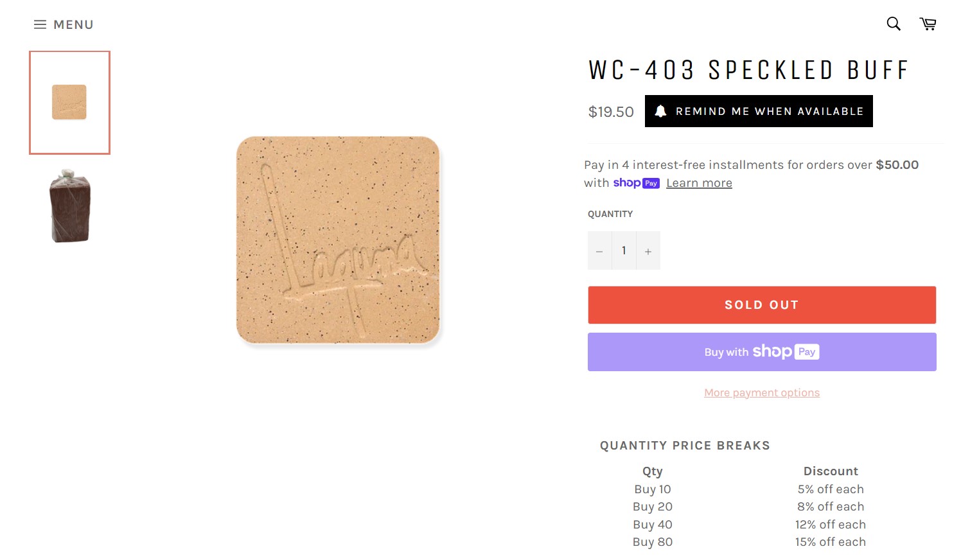The height and width of the screenshot is (560, 979).
Task: Click the MENU label in header
Action: [73, 24]
